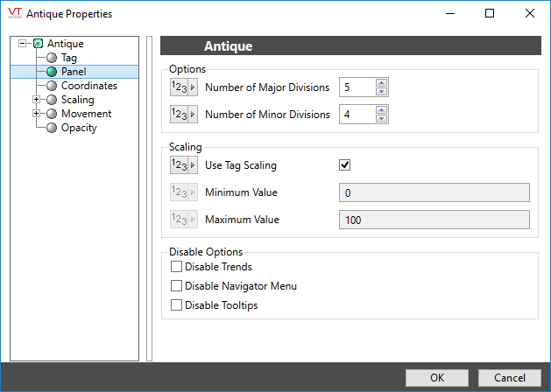Collapse the Antique root tree node

click(22, 44)
